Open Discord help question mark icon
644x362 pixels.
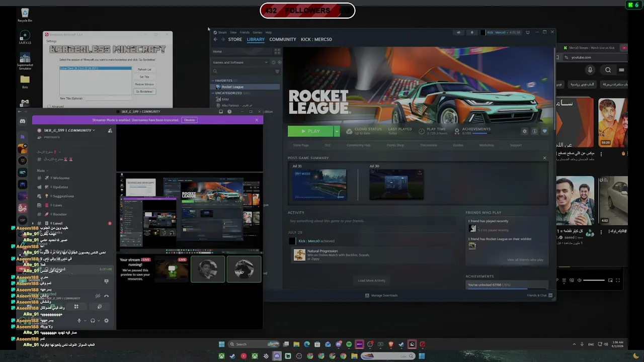[x=229, y=112]
